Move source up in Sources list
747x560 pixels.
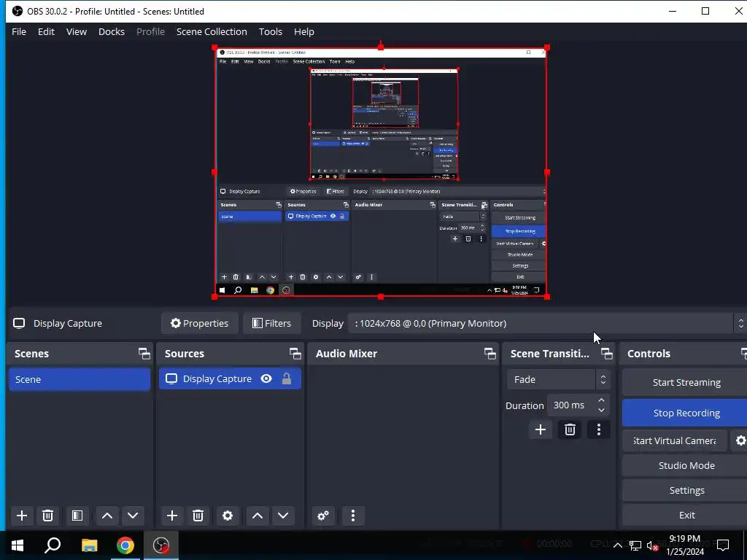[258, 516]
